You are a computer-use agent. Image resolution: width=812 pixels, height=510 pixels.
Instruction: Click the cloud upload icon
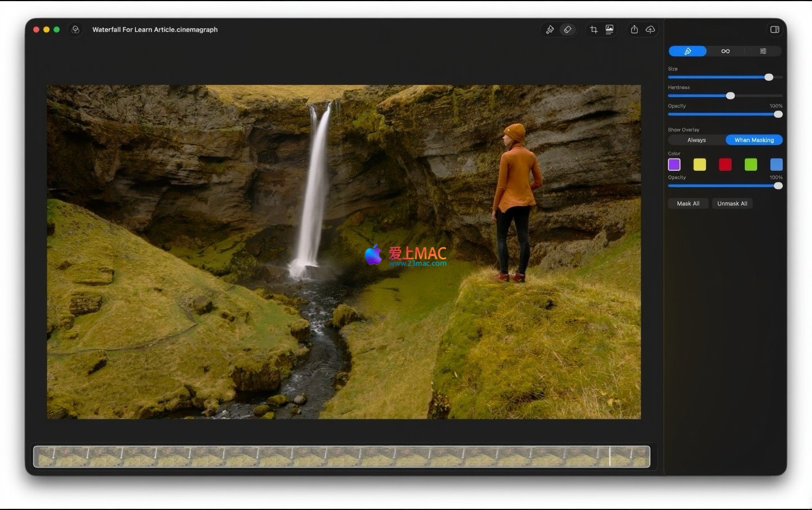pyautogui.click(x=650, y=29)
